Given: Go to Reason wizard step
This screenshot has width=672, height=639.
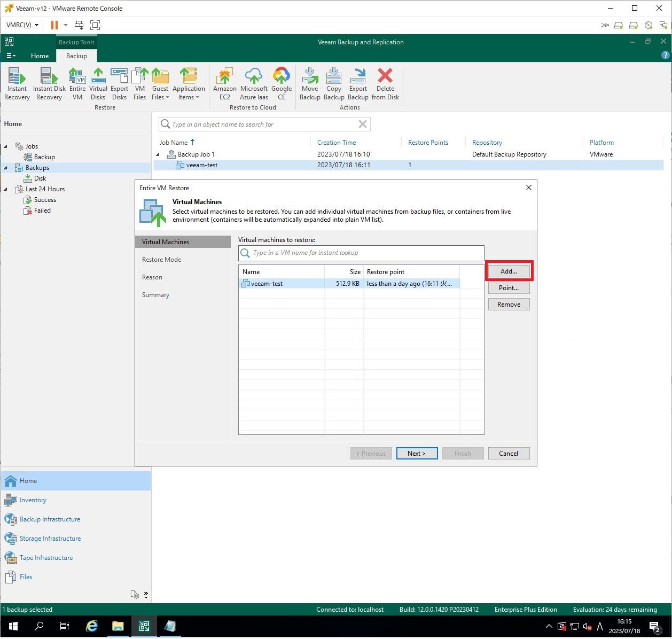Looking at the screenshot, I should point(152,277).
